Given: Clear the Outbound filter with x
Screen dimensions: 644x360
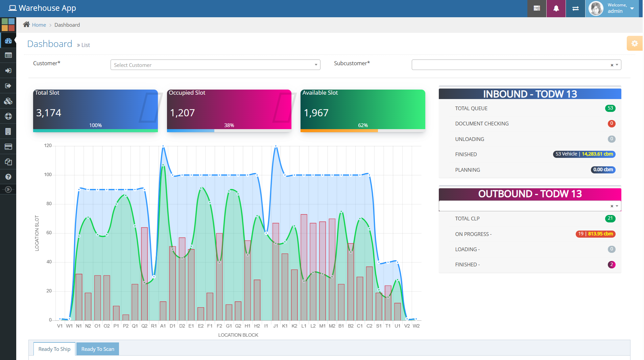Looking at the screenshot, I should tap(612, 206).
